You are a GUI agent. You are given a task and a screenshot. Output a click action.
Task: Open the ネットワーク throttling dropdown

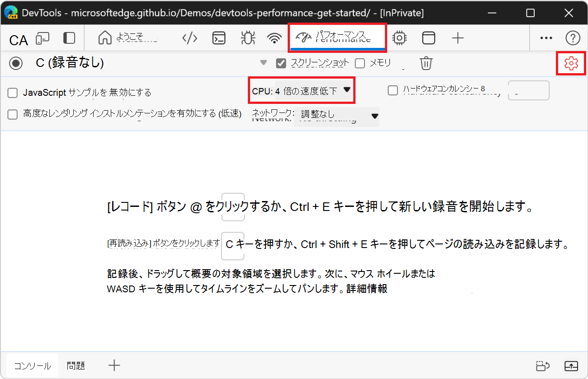(x=337, y=116)
